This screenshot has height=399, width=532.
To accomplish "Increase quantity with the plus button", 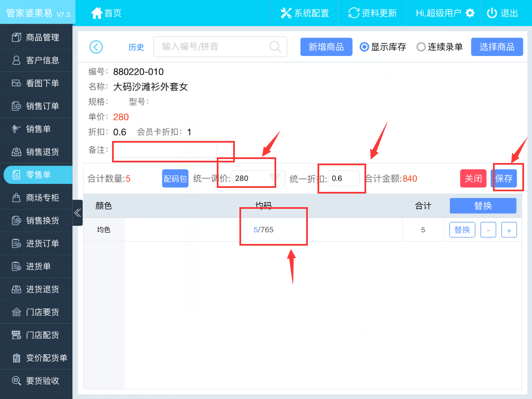I will 509,230.
